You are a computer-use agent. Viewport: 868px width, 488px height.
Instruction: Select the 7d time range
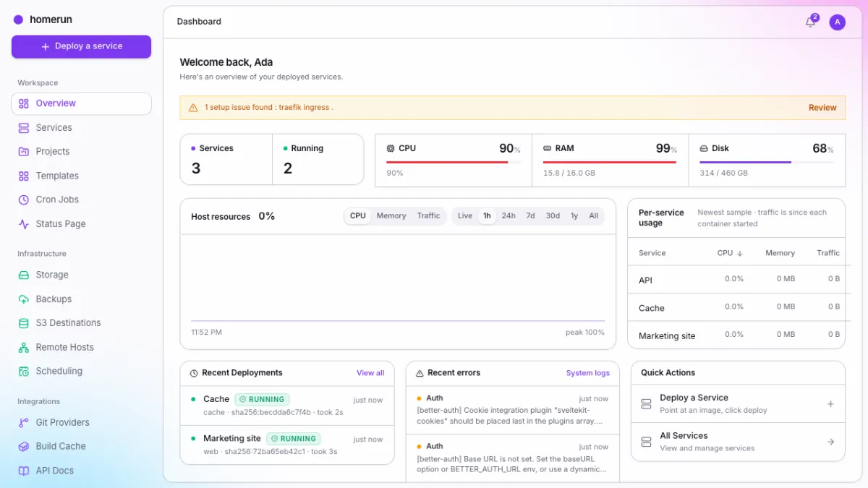530,216
